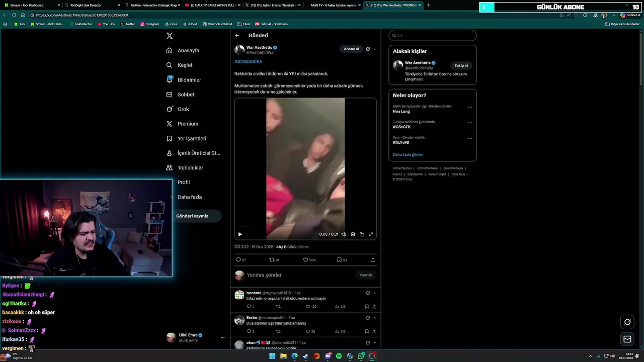Click Daha fazla göster under trends
The width and height of the screenshot is (644, 362).
(408, 154)
